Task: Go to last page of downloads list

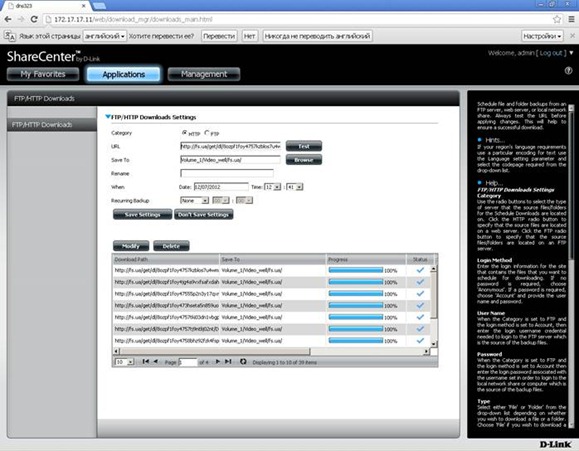Action: click(x=228, y=362)
